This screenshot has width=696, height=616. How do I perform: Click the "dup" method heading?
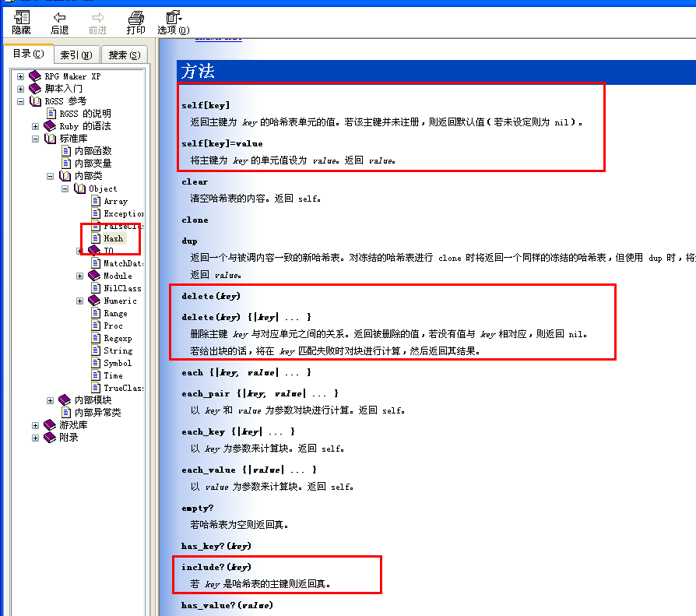(x=189, y=241)
